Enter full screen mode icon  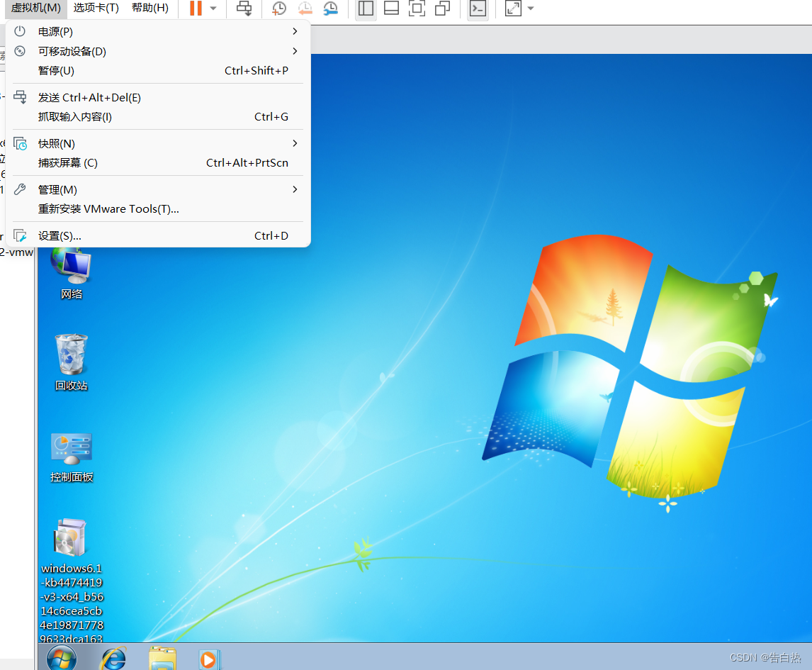417,9
